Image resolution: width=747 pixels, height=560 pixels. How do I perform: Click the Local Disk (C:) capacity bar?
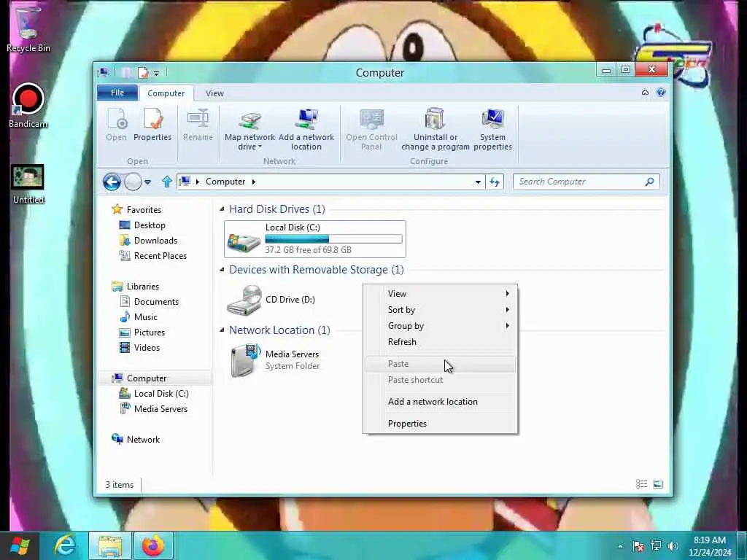(333, 239)
